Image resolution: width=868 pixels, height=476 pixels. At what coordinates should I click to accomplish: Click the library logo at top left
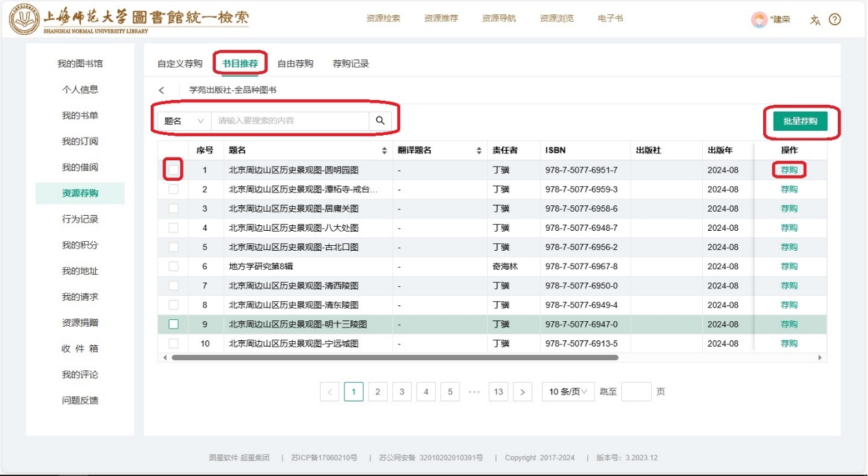[25, 19]
